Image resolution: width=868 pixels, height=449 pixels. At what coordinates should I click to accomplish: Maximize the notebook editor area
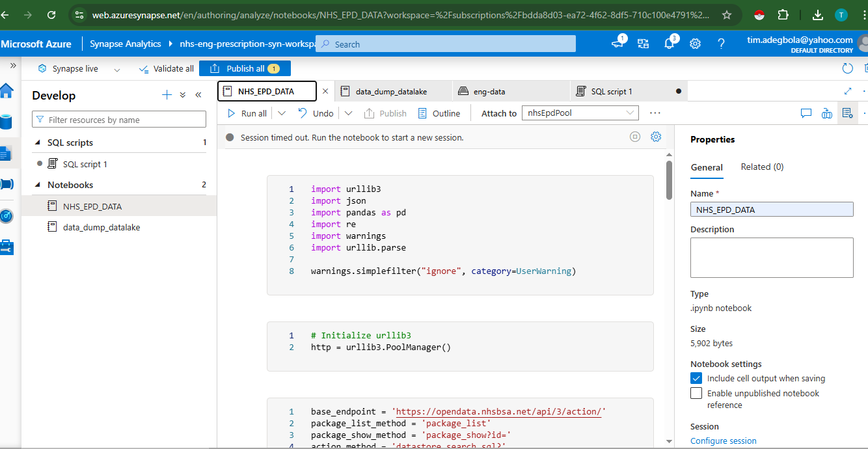[848, 92]
